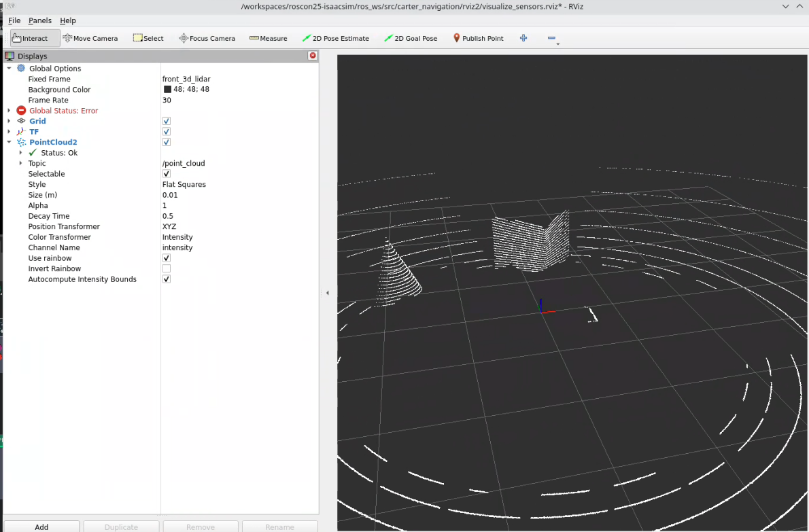Expand the Topic settings under PointCloud2
809x532 pixels.
click(20, 163)
